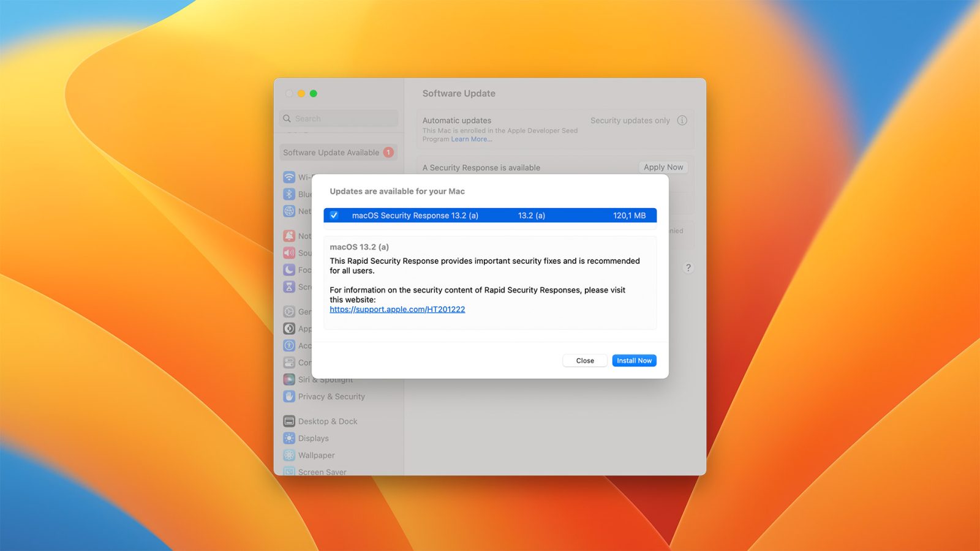
Task: Select the Network globe icon
Action: [289, 211]
